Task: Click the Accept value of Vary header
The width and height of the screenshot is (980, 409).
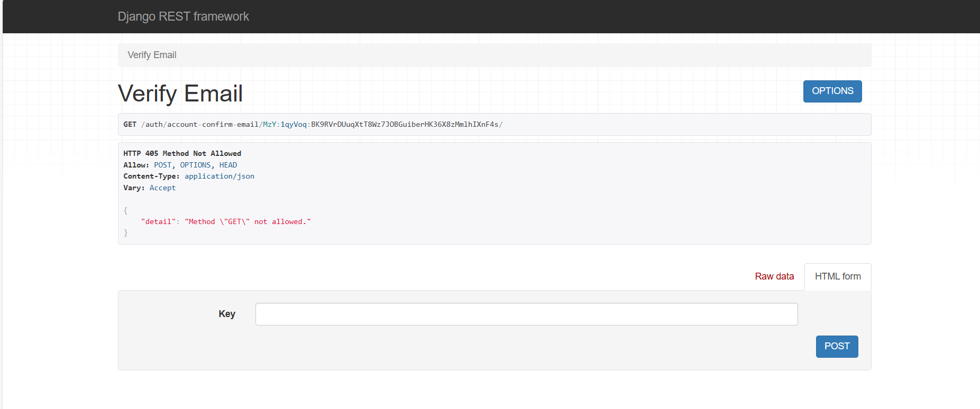Action: [162, 188]
